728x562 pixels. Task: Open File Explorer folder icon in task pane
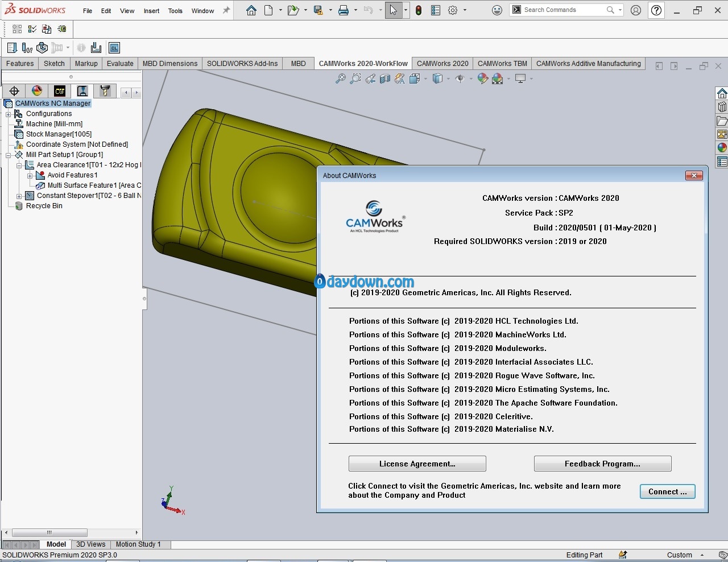point(722,121)
